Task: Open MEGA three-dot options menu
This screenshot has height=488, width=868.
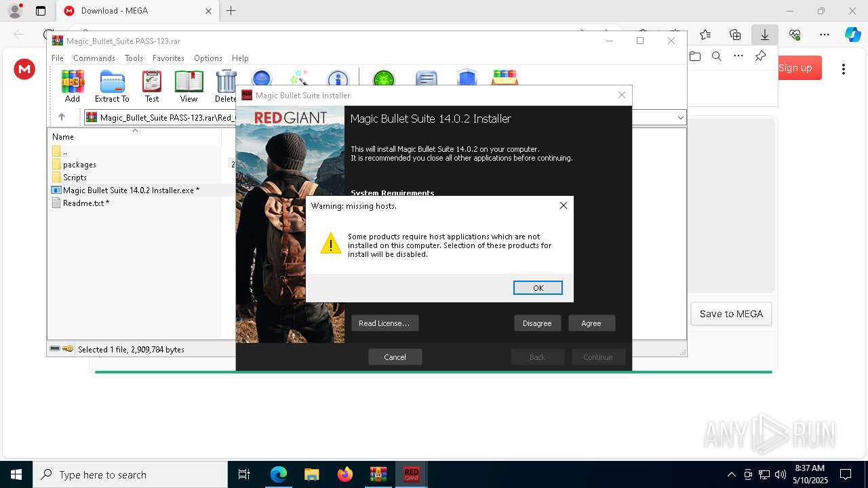Action: pyautogui.click(x=844, y=68)
